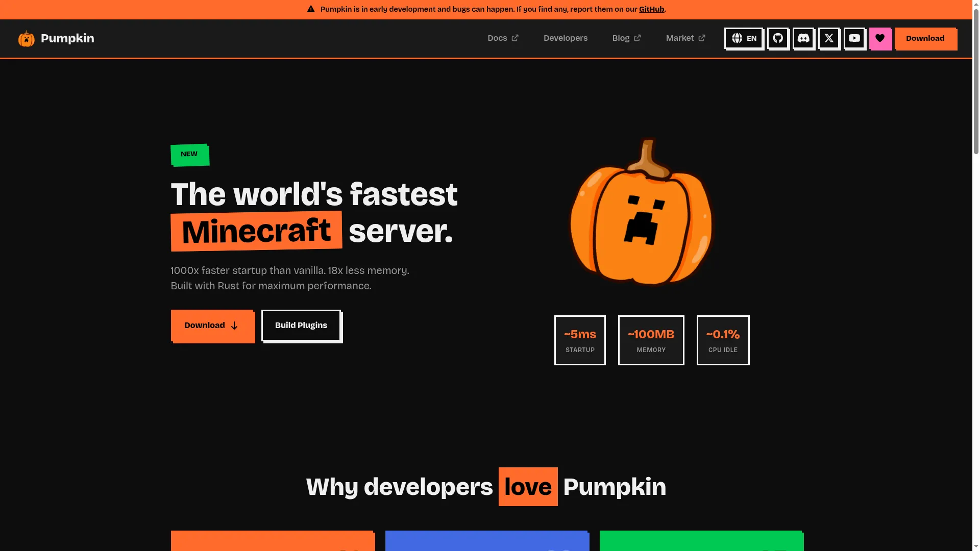980x551 pixels.
Task: Open the EN language selector
Action: [x=744, y=38]
